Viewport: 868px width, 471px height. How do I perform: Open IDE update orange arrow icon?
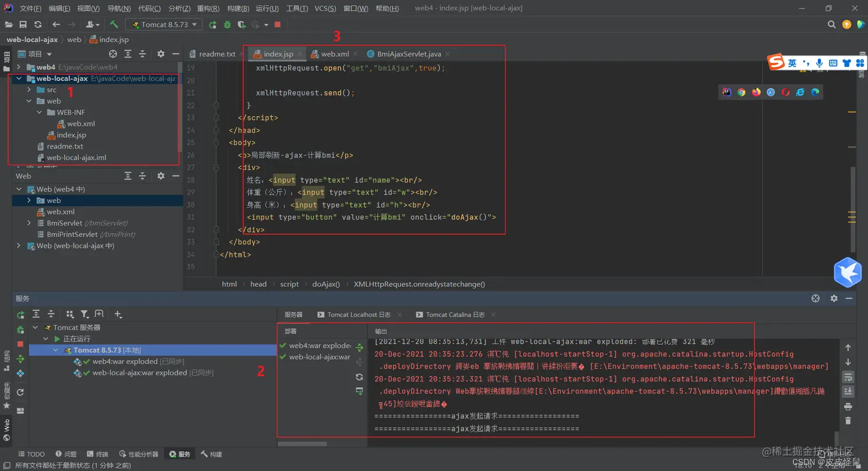[x=847, y=25]
